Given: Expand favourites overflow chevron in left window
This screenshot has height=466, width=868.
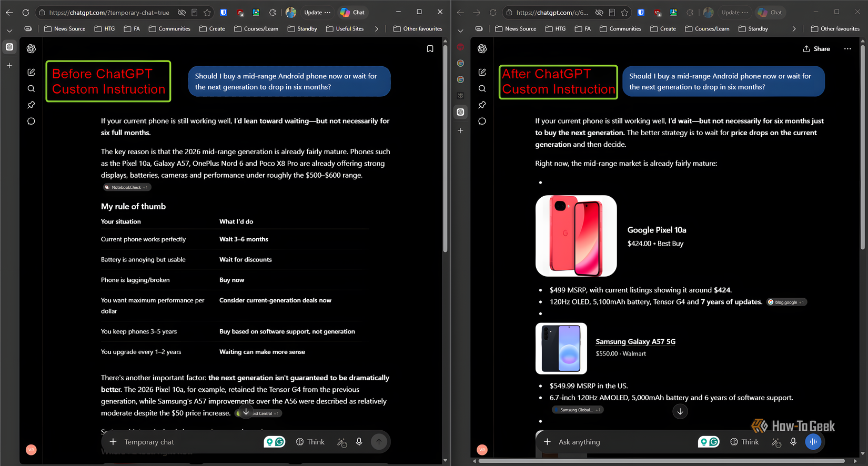Looking at the screenshot, I should (x=377, y=29).
